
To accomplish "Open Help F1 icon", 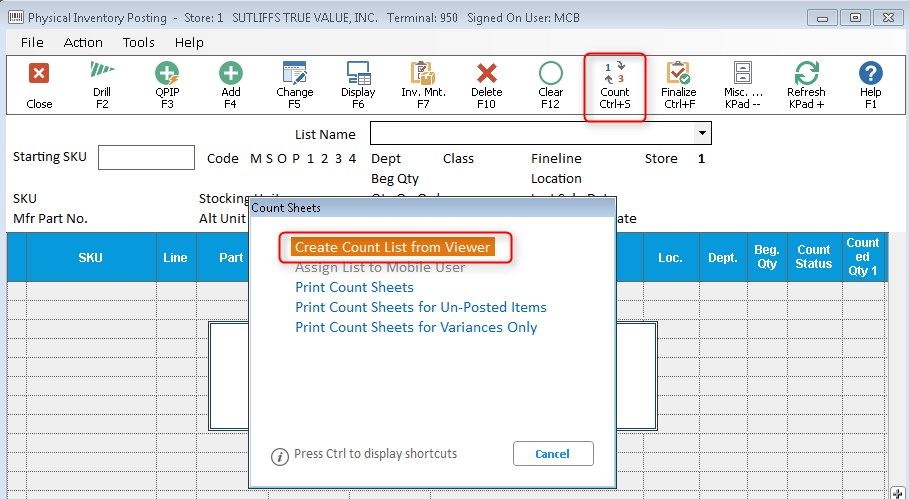I will coord(870,84).
